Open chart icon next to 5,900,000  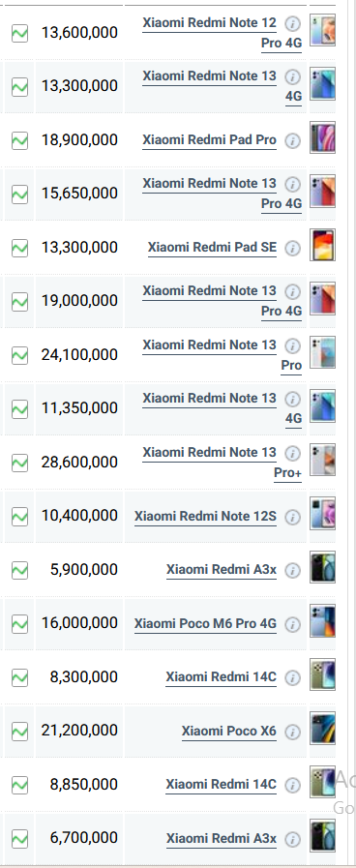click(20, 570)
